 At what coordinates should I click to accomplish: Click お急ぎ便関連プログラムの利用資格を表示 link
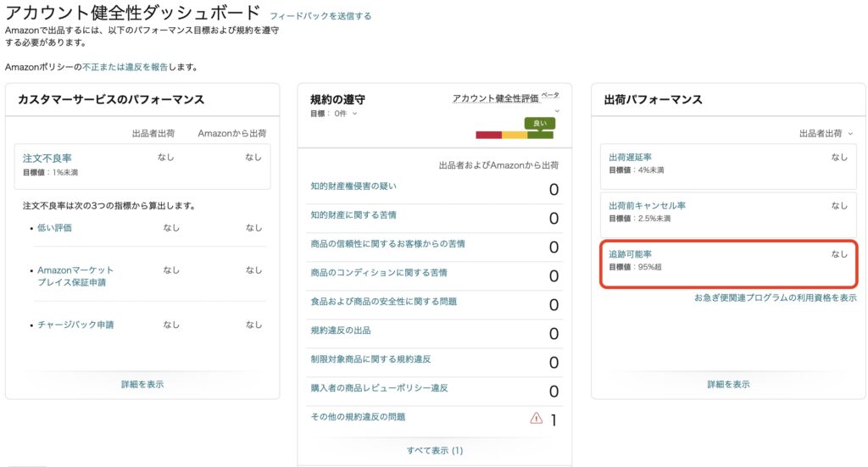tap(775, 297)
